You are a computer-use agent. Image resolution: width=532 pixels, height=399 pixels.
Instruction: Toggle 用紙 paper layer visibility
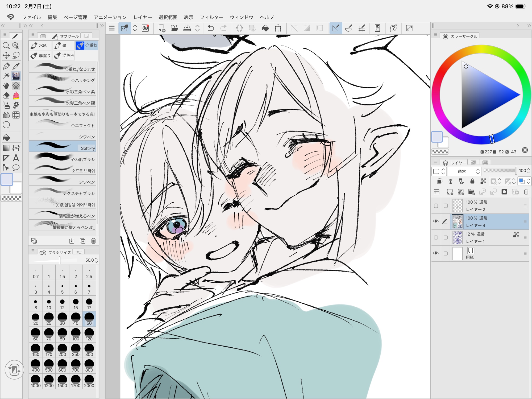436,253
